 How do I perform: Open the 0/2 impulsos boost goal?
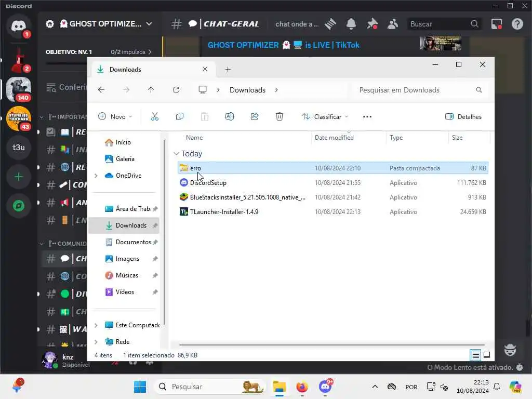[x=131, y=52]
